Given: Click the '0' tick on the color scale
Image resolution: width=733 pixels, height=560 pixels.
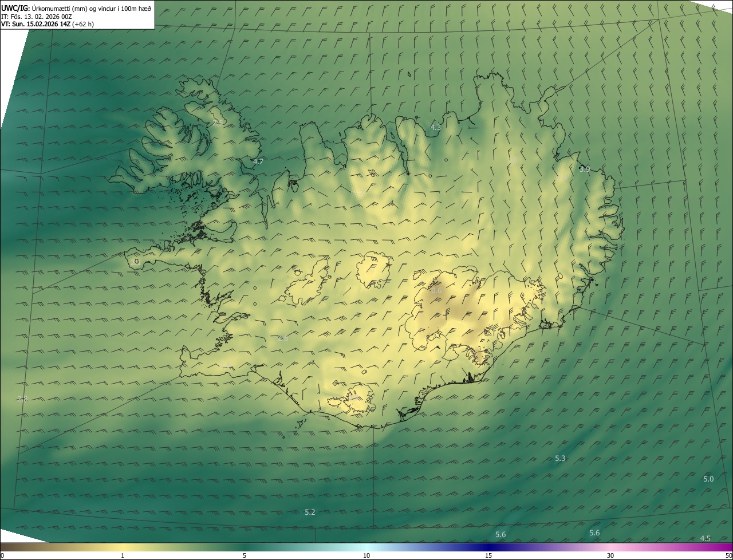Looking at the screenshot, I should point(2,555).
